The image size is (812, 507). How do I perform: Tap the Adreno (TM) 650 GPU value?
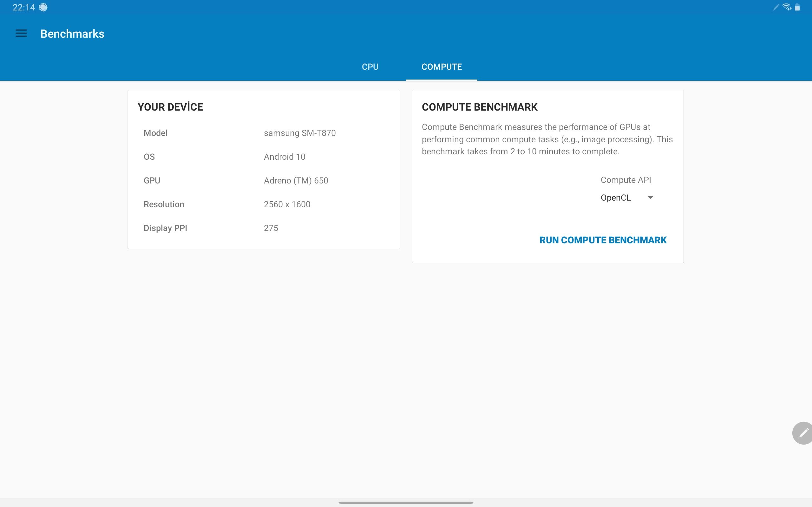296,181
